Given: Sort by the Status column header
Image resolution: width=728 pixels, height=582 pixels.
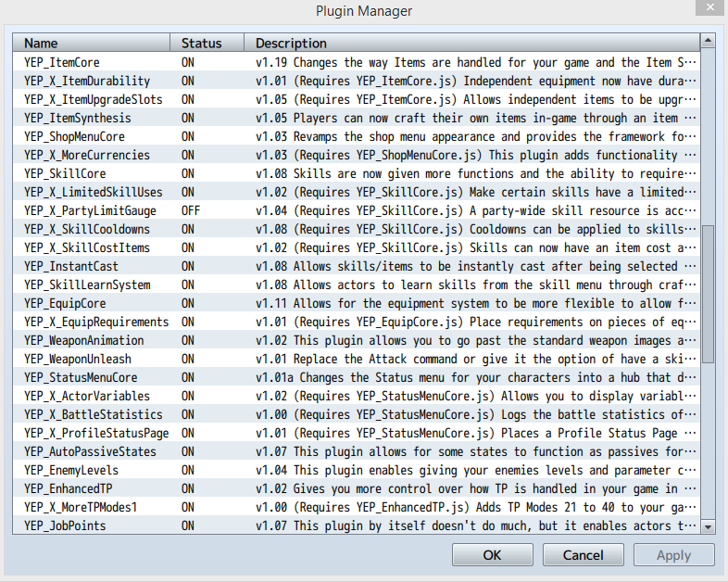Looking at the screenshot, I should pos(207,44).
